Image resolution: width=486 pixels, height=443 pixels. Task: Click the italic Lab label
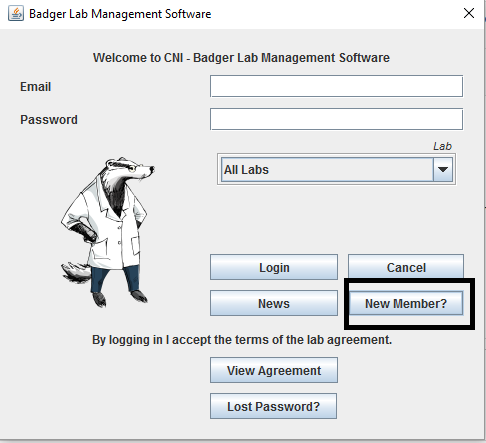click(442, 146)
